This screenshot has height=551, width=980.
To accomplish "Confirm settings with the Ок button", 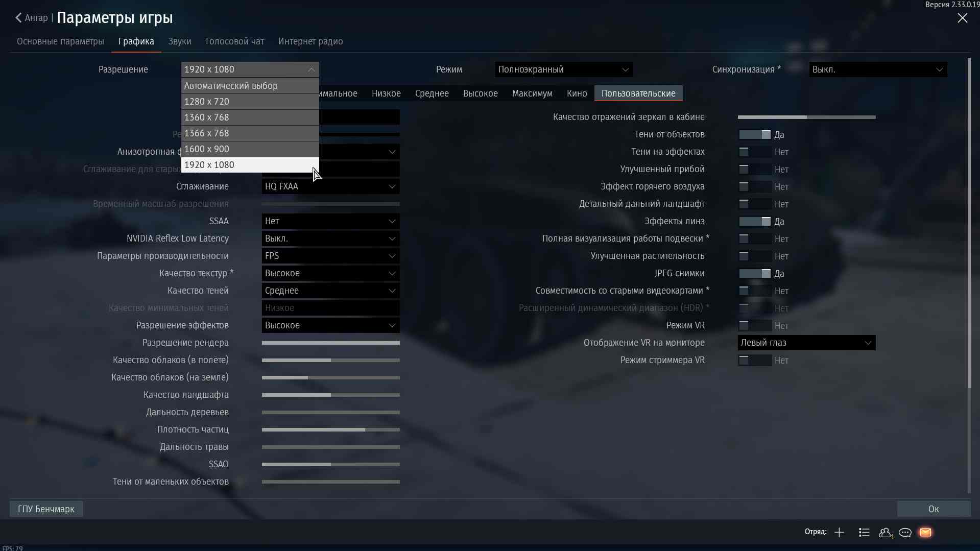I will click(x=933, y=509).
